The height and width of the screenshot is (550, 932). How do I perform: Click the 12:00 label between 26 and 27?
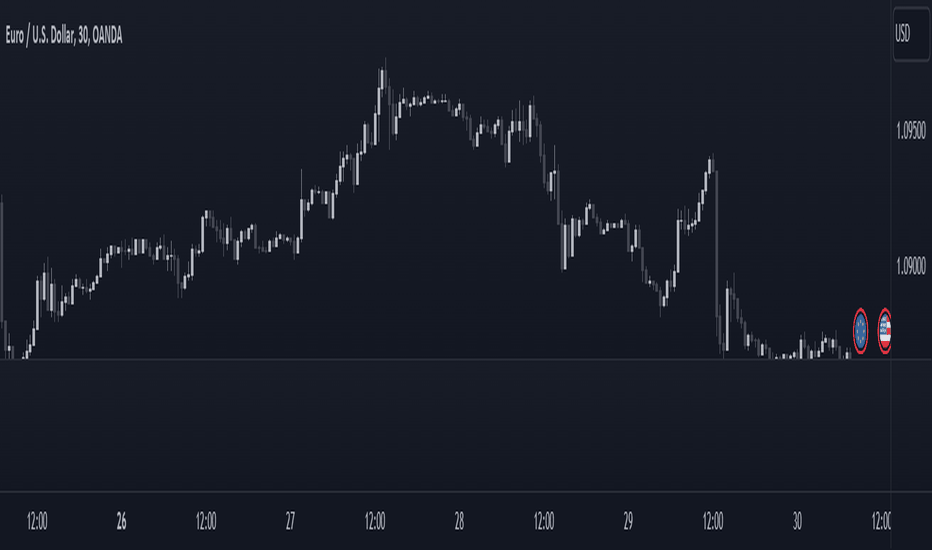click(x=206, y=521)
